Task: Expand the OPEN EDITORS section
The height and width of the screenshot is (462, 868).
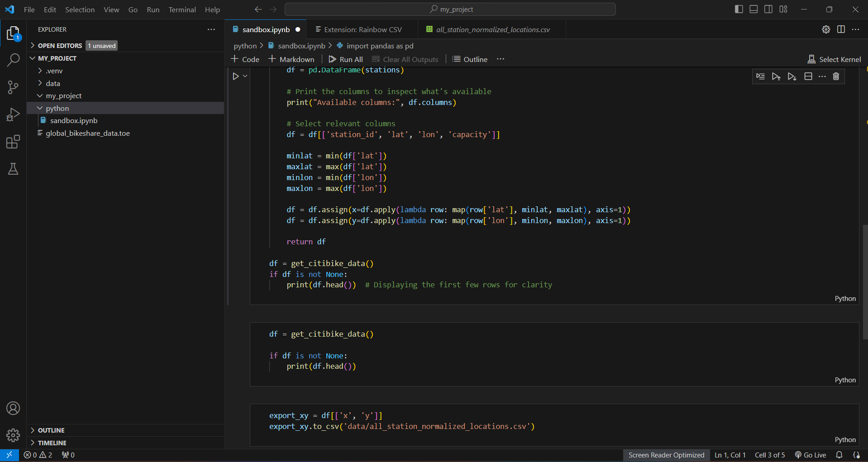Action: [x=60, y=46]
